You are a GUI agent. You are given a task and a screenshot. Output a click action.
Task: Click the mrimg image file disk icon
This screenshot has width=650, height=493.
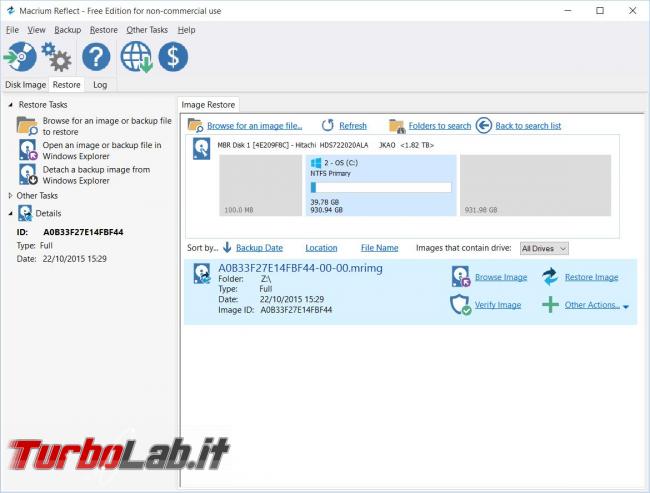tap(202, 274)
